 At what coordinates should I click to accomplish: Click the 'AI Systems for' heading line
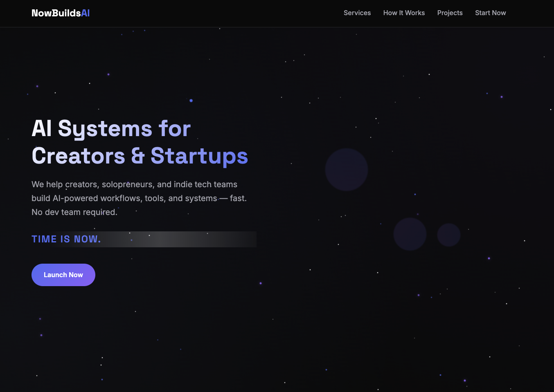pyautogui.click(x=111, y=128)
